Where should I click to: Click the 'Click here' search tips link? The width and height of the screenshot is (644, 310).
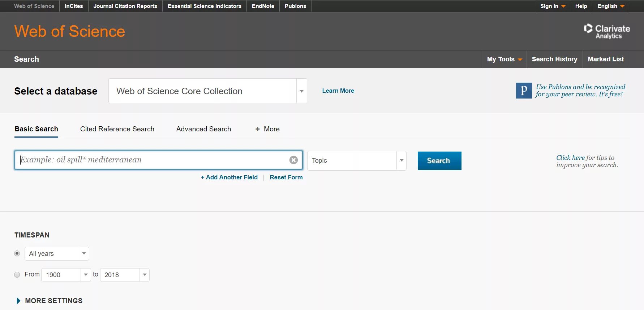point(570,158)
